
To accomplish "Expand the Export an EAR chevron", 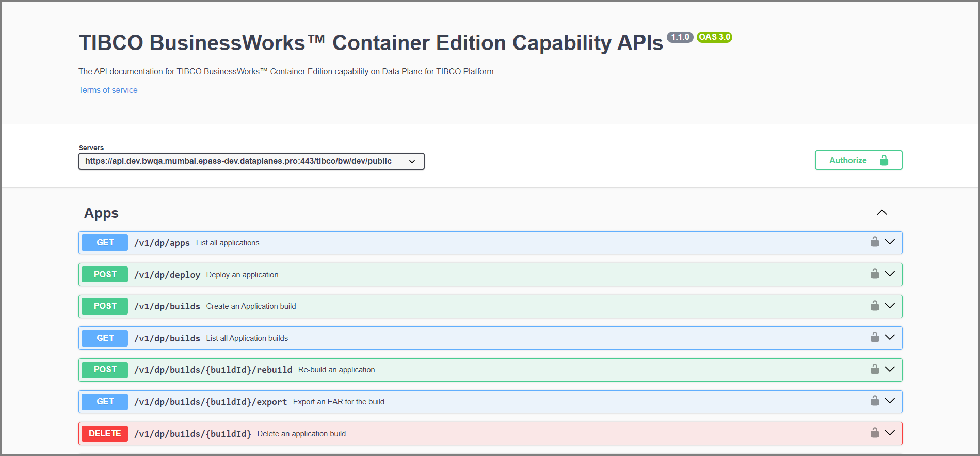I will (890, 401).
